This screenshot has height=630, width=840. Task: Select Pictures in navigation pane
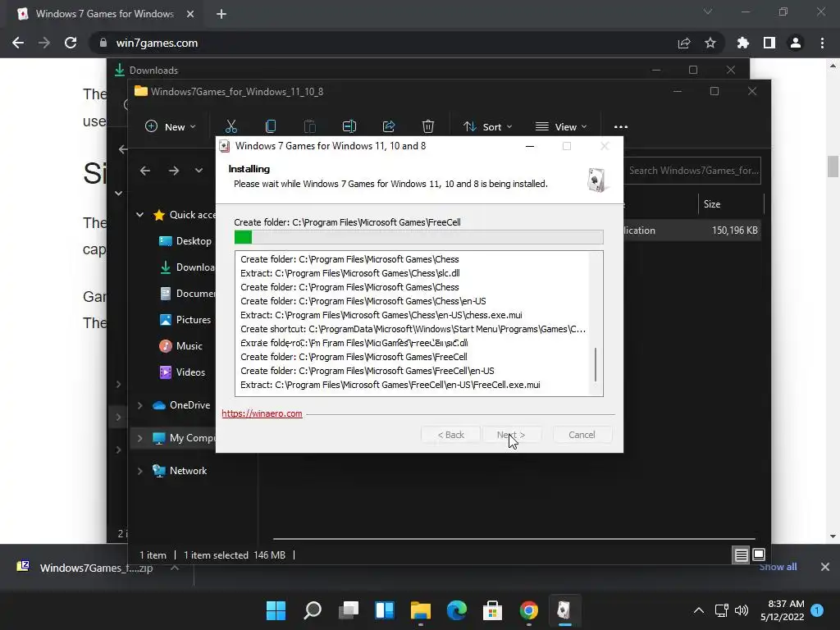[x=185, y=320]
